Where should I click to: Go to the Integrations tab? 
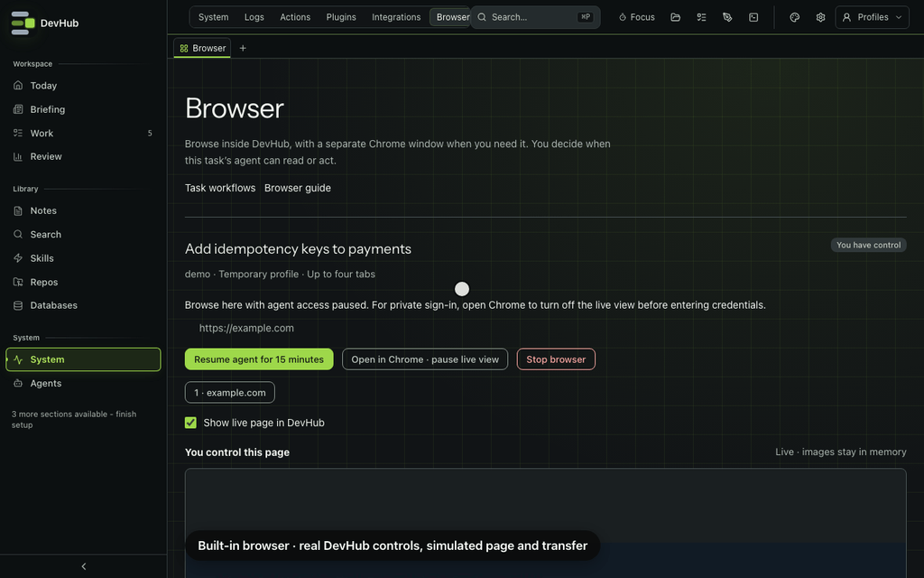tap(396, 17)
